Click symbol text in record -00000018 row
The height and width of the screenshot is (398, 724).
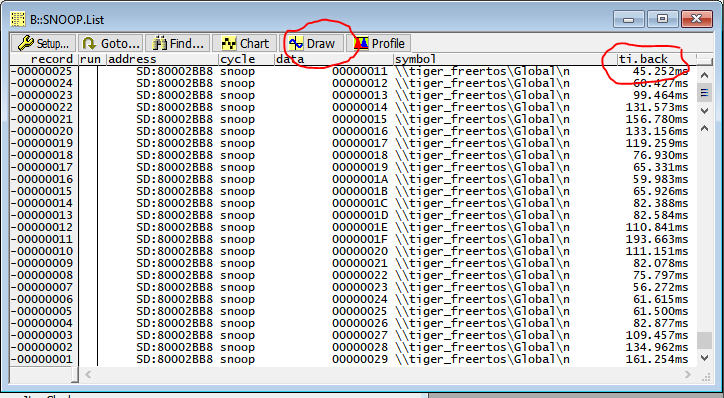pyautogui.click(x=482, y=155)
